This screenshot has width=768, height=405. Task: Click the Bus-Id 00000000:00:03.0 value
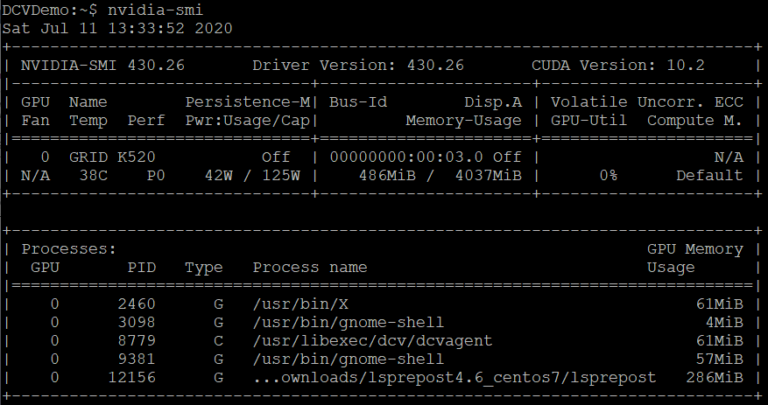click(x=406, y=157)
